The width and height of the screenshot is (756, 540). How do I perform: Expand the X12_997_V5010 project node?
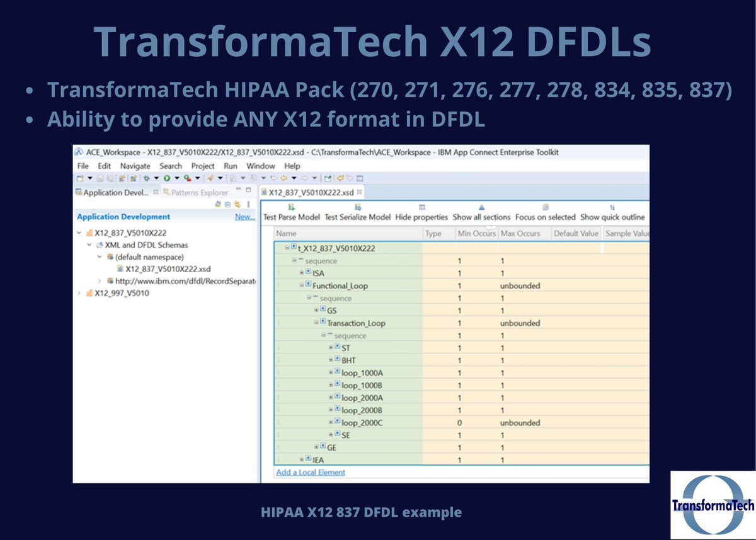tap(79, 293)
